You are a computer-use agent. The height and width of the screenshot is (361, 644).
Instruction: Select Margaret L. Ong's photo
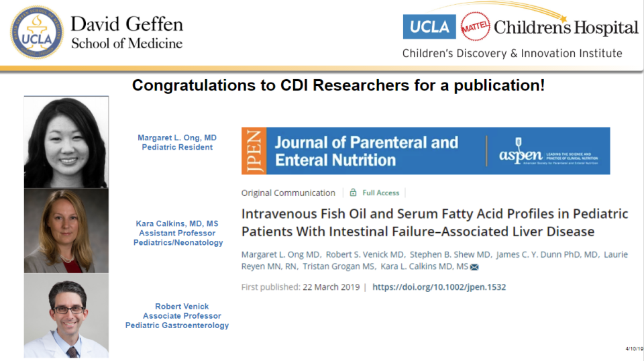tap(66, 142)
